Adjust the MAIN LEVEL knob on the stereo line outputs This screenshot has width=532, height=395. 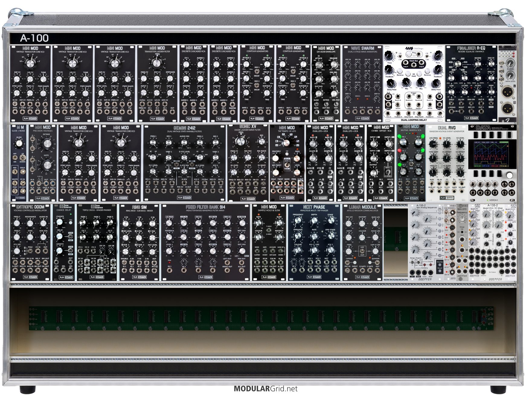(x=510, y=76)
